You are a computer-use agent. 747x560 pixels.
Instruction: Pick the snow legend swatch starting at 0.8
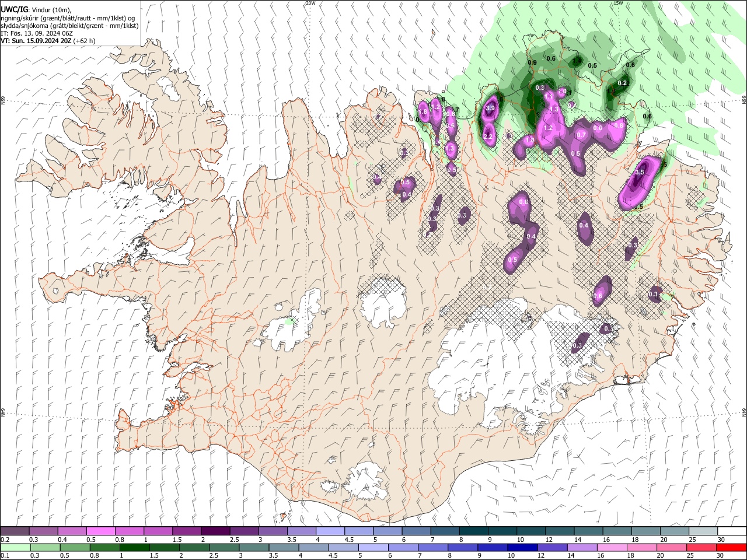tap(130, 531)
